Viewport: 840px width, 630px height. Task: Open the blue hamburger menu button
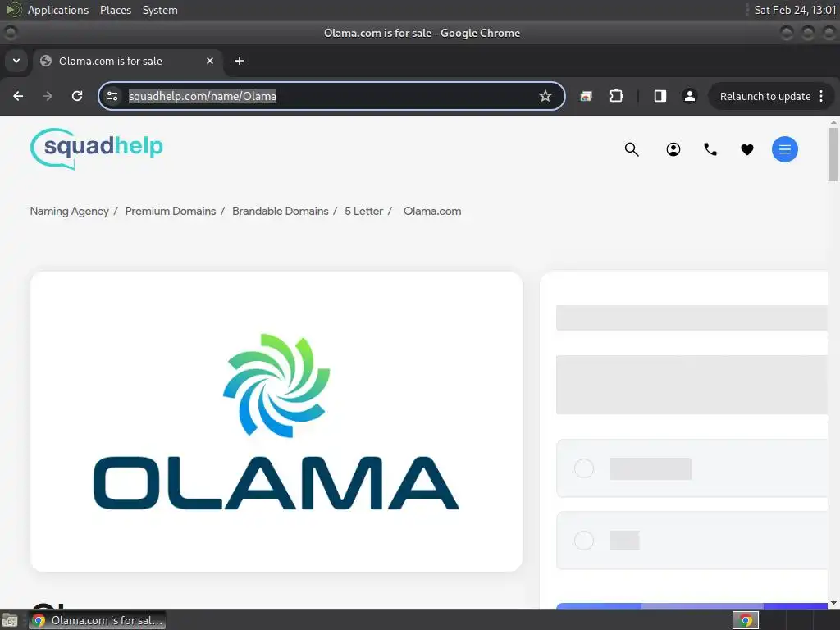(785, 149)
